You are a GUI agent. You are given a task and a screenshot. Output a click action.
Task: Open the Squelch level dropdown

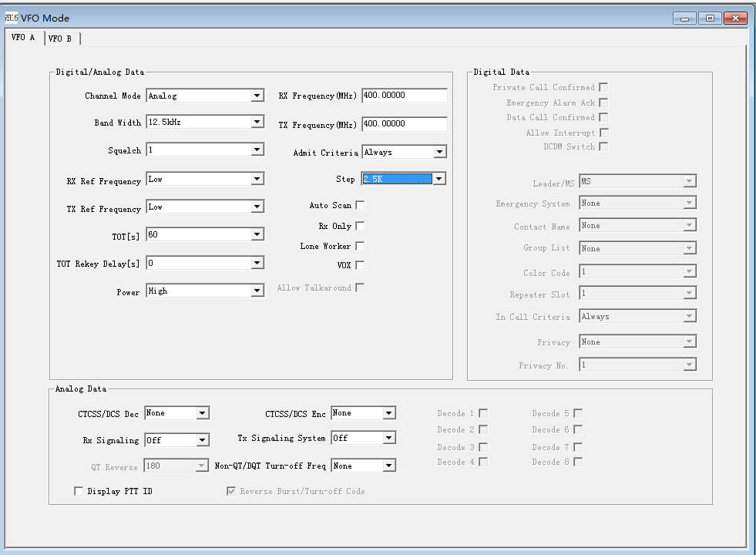257,150
